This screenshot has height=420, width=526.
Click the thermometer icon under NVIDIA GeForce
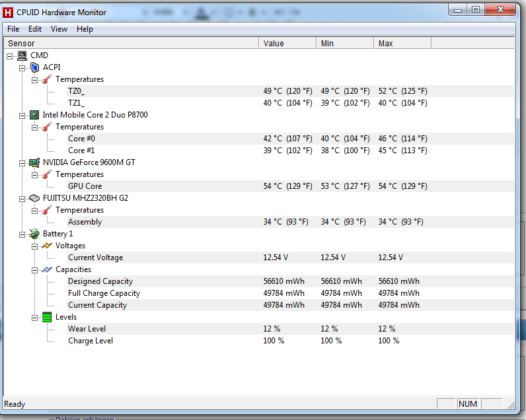click(x=47, y=174)
